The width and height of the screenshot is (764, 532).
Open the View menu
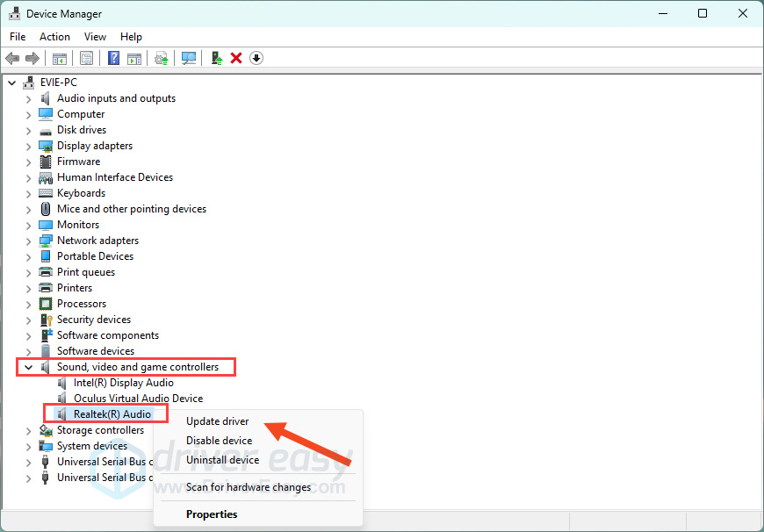pos(95,36)
